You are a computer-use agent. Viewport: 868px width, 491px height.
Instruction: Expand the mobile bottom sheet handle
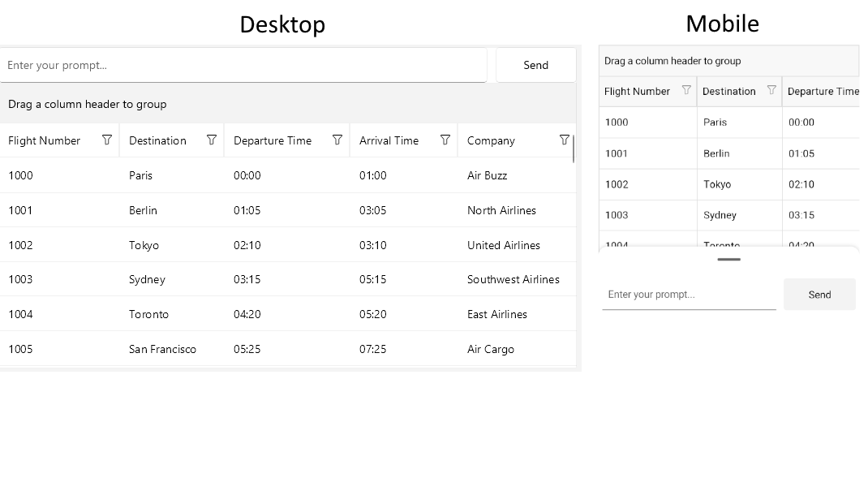pos(728,260)
